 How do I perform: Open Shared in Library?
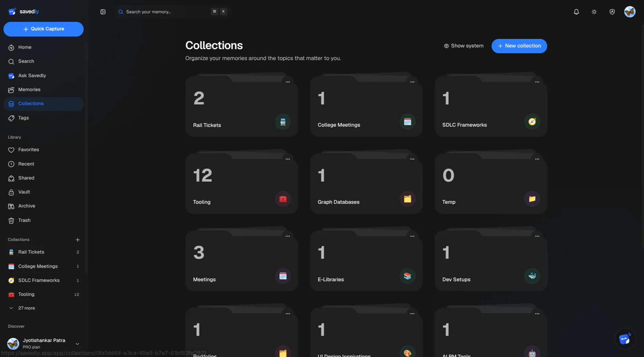[43, 178]
